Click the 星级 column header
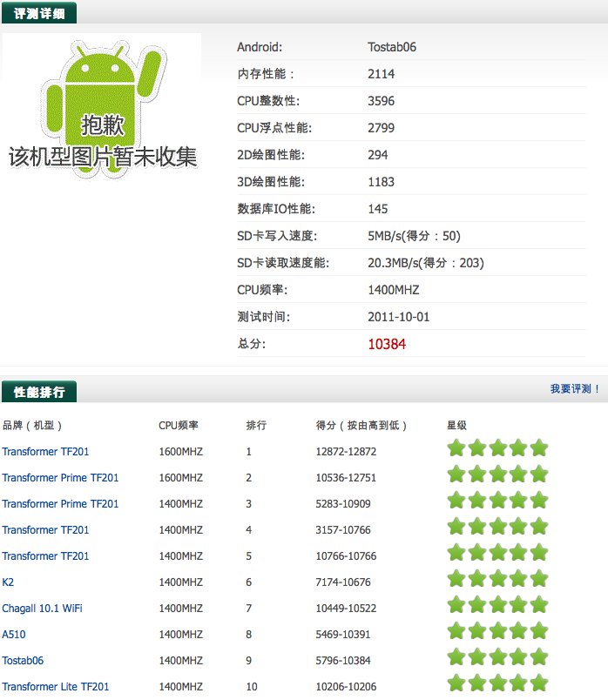The height and width of the screenshot is (700, 608). (x=456, y=426)
